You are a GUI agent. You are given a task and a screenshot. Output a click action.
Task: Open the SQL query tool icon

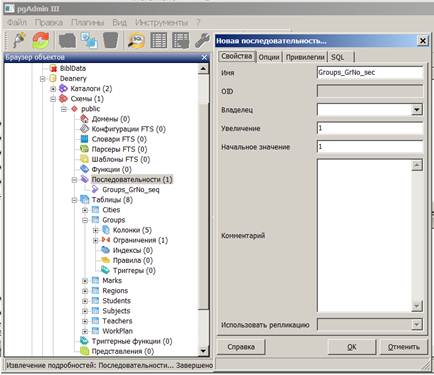(136, 40)
